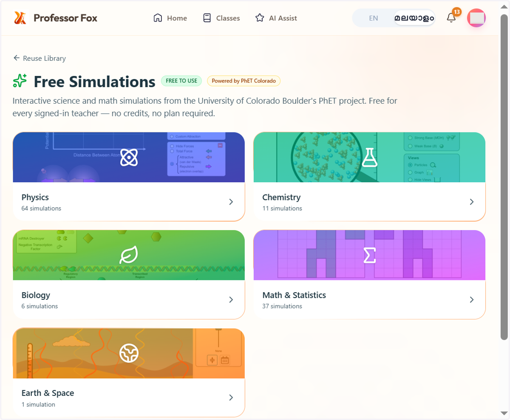Click the sparkle icon beside Free Simulations

click(x=20, y=81)
